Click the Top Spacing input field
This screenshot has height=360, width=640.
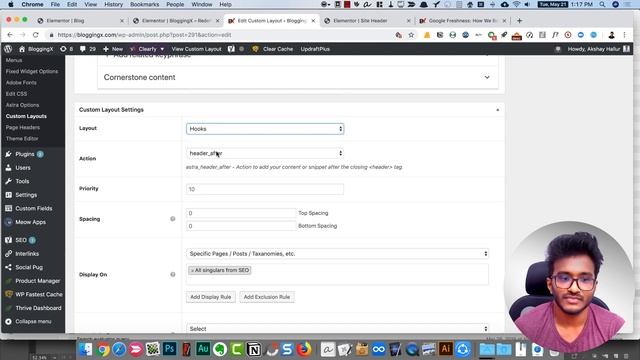241,213
